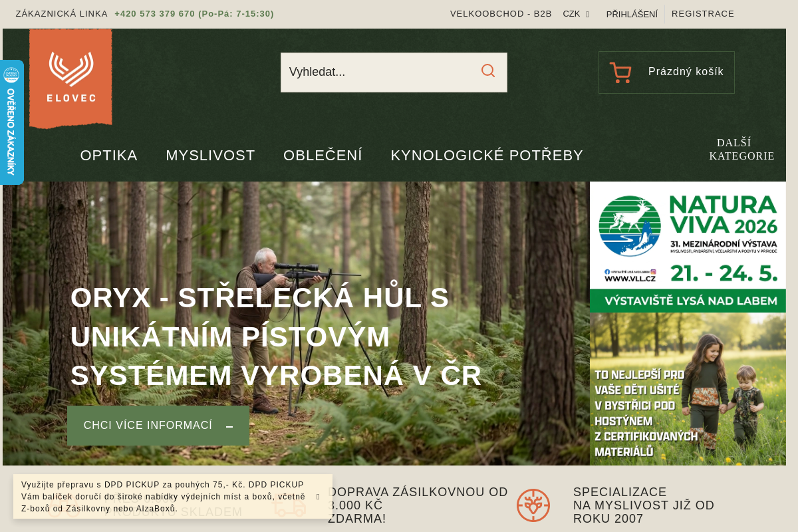Open the children's clothing banner

point(688,389)
